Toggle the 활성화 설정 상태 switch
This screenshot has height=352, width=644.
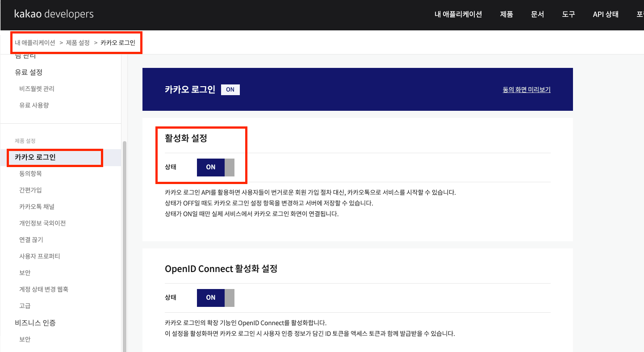(x=216, y=167)
